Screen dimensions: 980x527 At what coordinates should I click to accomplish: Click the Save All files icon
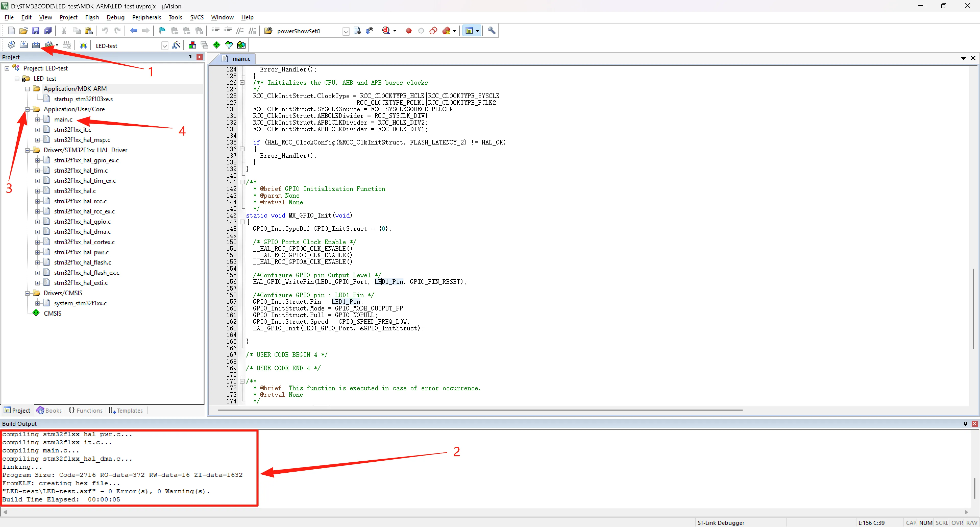pos(48,31)
